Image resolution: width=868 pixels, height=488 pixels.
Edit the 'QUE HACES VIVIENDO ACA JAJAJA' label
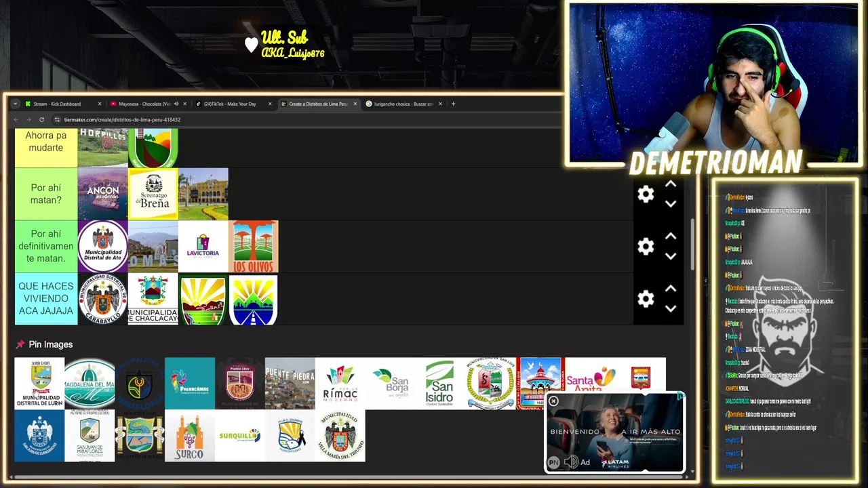(46, 298)
